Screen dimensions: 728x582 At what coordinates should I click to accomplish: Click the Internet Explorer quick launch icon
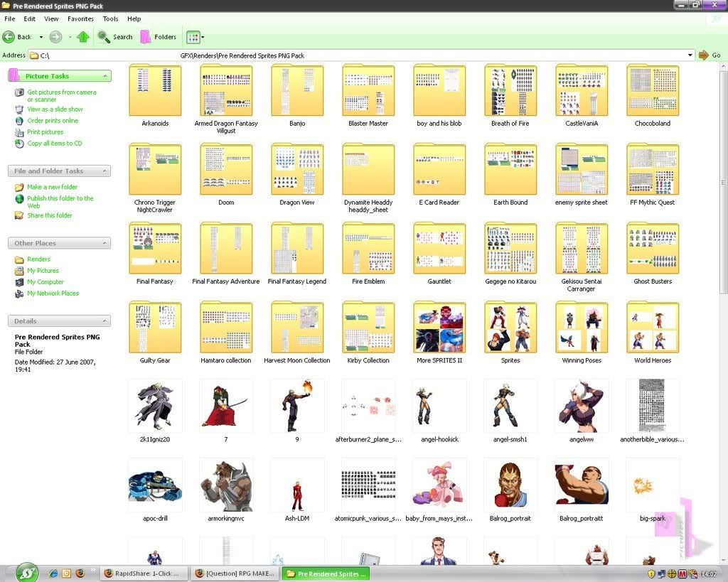[x=53, y=573]
